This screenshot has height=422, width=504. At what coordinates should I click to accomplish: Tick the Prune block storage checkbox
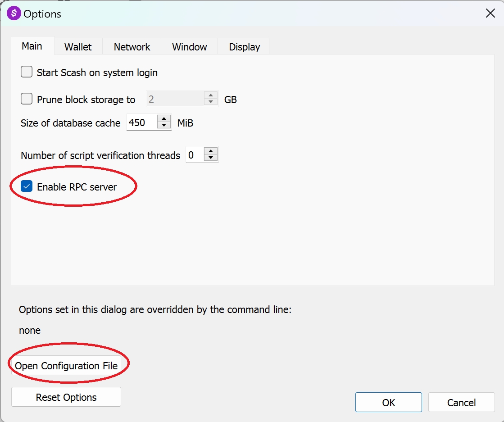point(27,99)
